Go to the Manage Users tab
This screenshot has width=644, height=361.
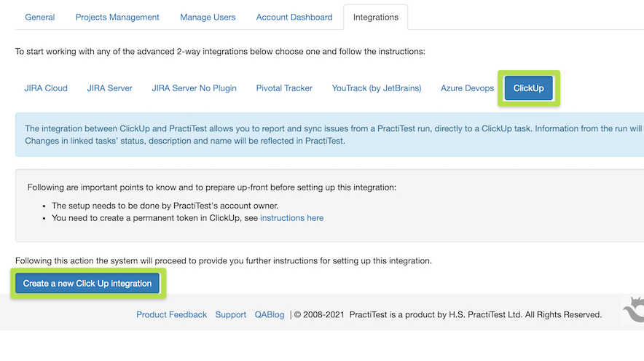tap(208, 18)
